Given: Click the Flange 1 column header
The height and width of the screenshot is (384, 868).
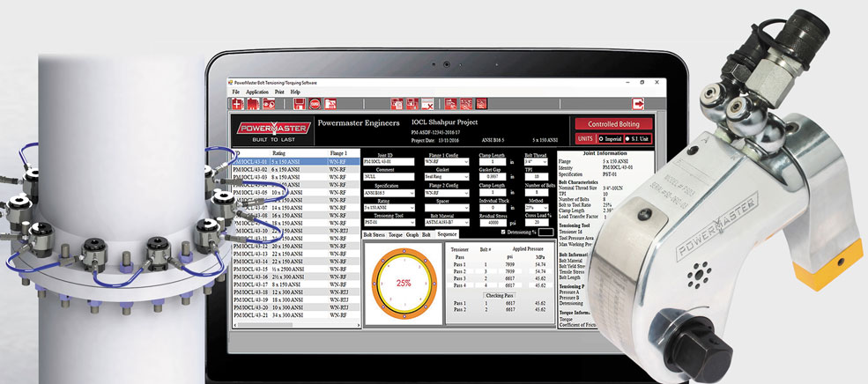Looking at the screenshot, I should [x=338, y=152].
